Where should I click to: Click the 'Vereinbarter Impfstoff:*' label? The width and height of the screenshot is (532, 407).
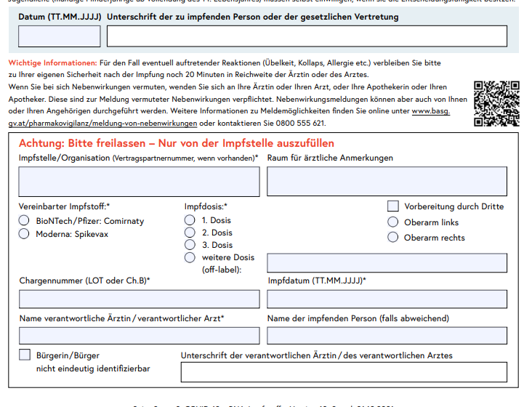tap(64, 206)
